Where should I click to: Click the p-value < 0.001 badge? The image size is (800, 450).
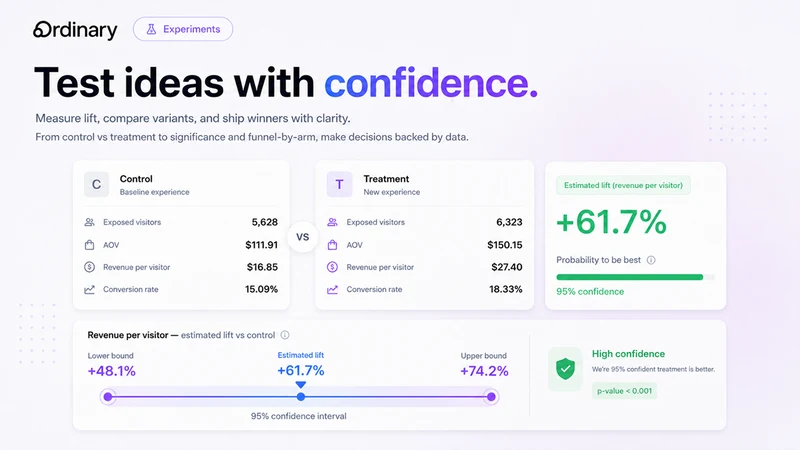(624, 391)
